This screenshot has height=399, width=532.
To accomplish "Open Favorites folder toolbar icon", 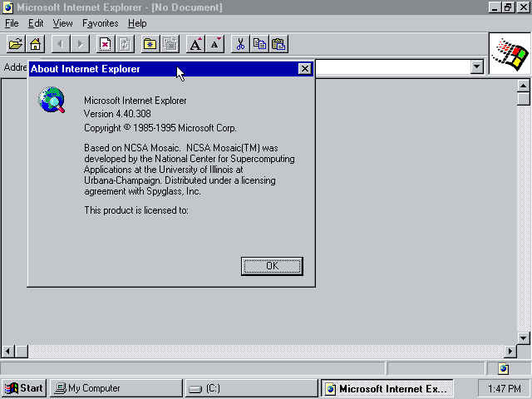I will [150, 44].
